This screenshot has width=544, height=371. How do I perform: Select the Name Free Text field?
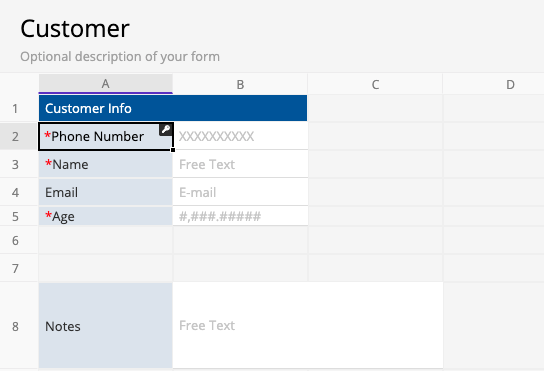[x=240, y=164]
